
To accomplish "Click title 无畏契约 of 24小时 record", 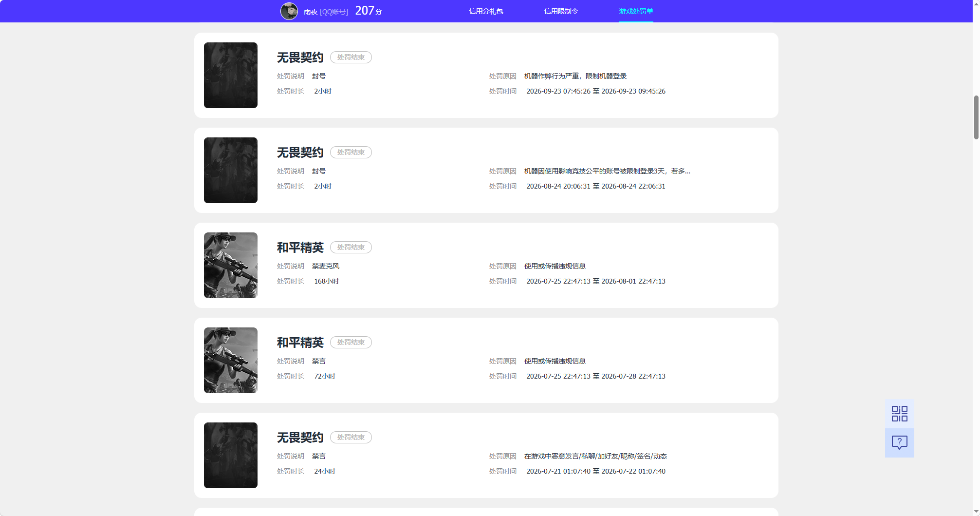I will 300,438.
